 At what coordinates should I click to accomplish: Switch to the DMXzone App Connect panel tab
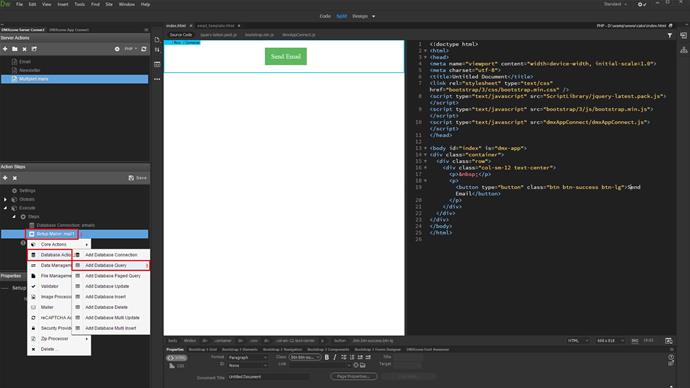pyautogui.click(x=69, y=30)
